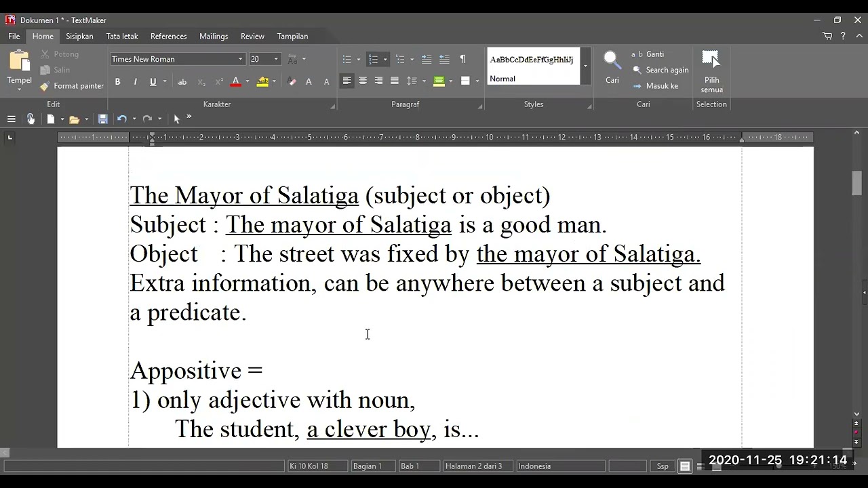Viewport: 868px width, 488px height.
Task: Show formatting marks with pilcrow icon
Action: click(462, 60)
